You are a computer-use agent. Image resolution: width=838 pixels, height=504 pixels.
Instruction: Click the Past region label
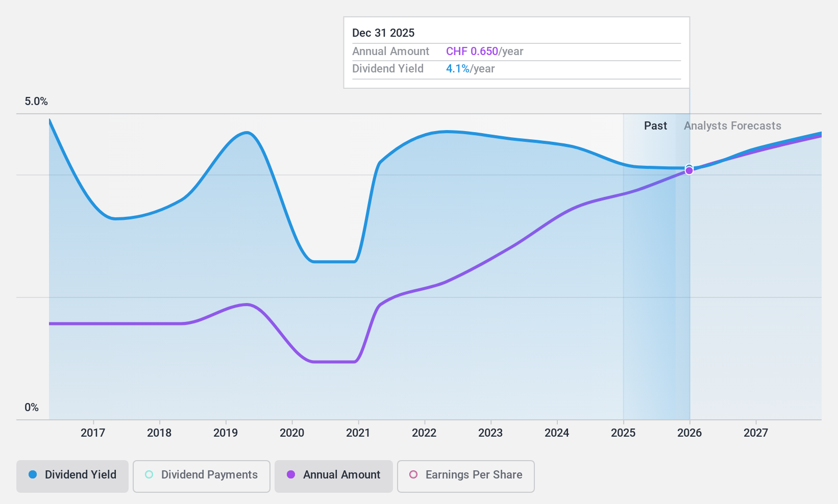pyautogui.click(x=655, y=126)
